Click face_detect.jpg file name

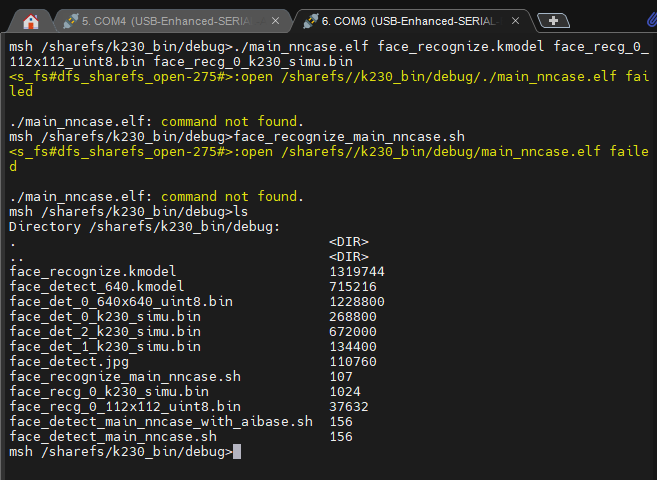pyautogui.click(x=69, y=362)
